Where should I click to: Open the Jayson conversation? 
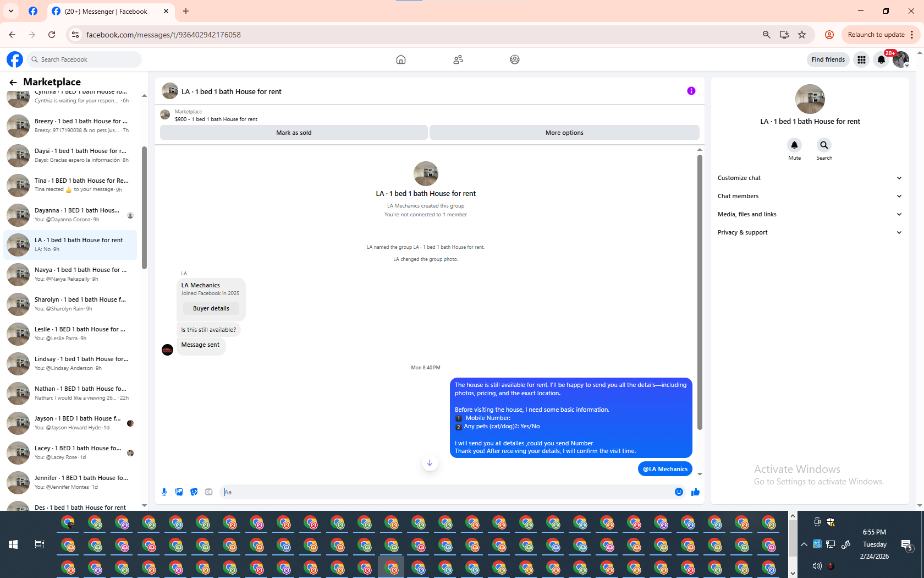pos(70,423)
